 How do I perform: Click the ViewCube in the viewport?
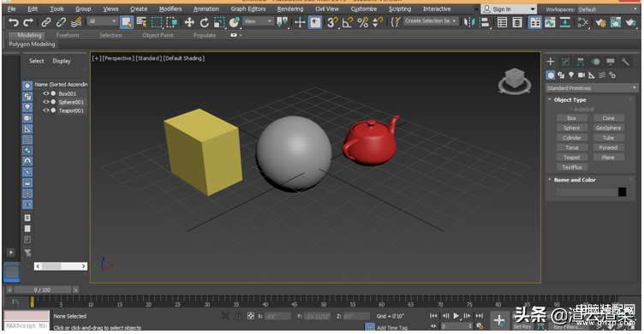[x=514, y=81]
